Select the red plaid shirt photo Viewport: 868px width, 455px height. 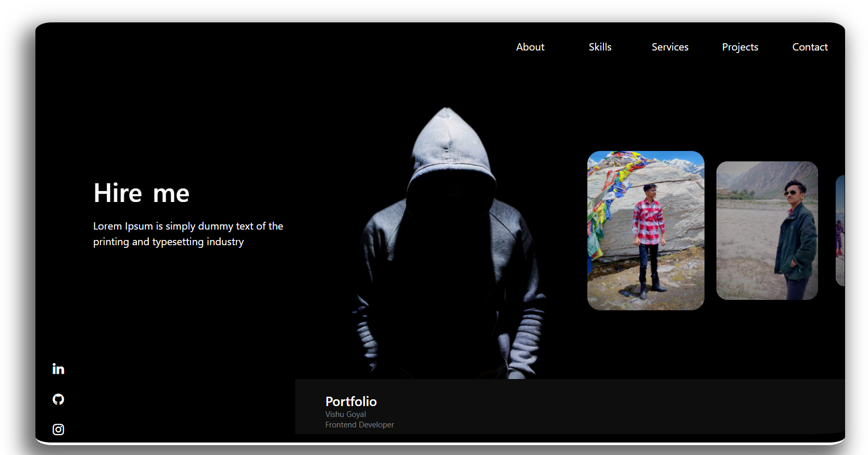[x=646, y=231]
